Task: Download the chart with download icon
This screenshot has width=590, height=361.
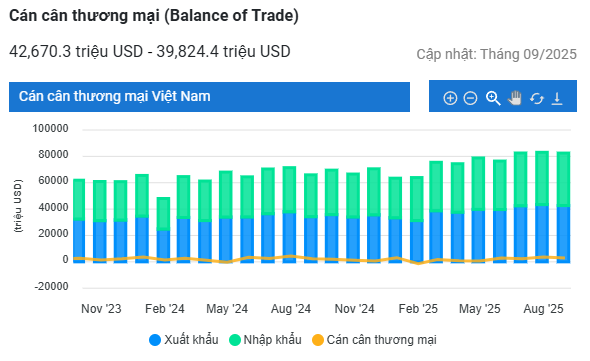Action: (x=557, y=99)
